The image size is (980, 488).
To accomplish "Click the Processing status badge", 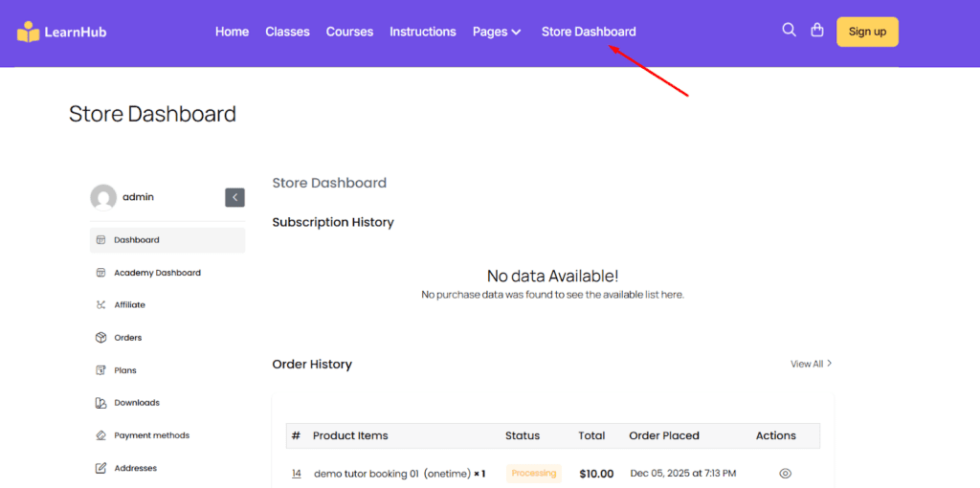I will pyautogui.click(x=534, y=474).
